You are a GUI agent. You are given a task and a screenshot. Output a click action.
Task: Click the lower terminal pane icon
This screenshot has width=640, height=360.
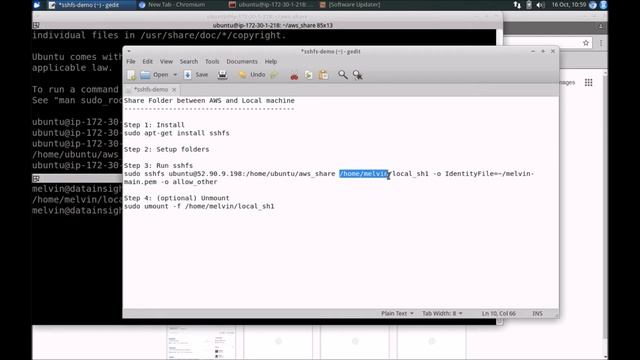pyautogui.click(x=36, y=179)
